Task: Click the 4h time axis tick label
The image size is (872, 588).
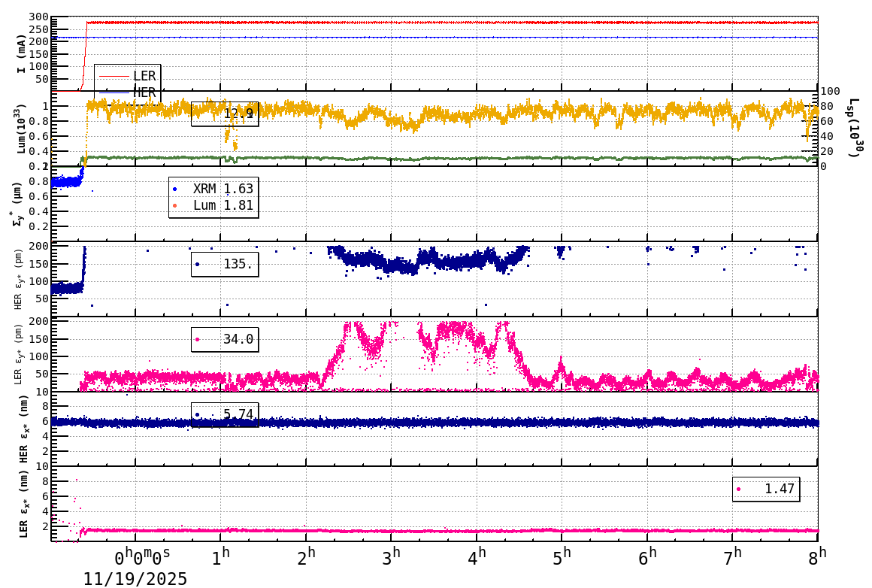Action: (477, 557)
